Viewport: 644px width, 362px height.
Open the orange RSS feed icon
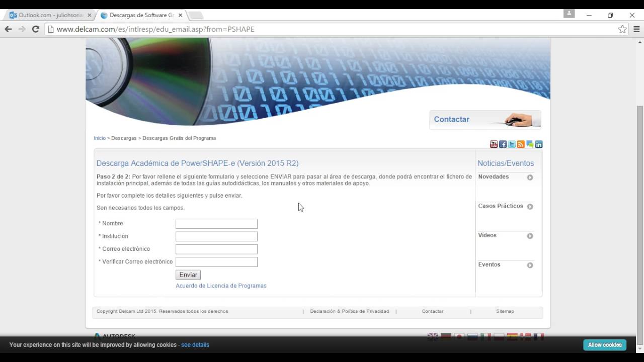(x=521, y=144)
